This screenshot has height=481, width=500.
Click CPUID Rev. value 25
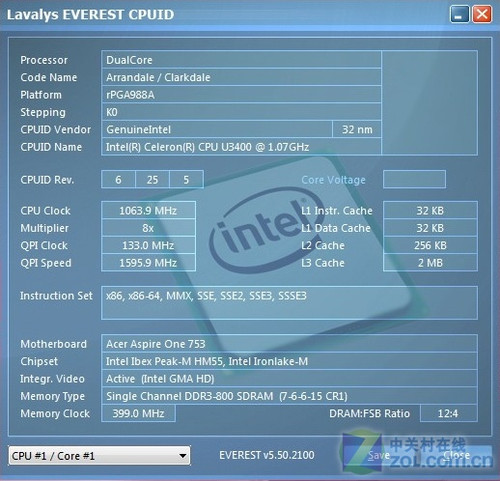[152, 180]
